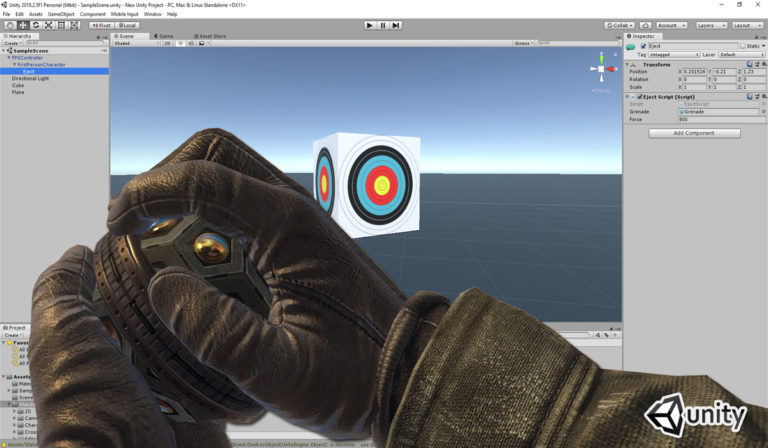This screenshot has height=448, width=768.
Task: Click the Add Component button
Action: [694, 133]
